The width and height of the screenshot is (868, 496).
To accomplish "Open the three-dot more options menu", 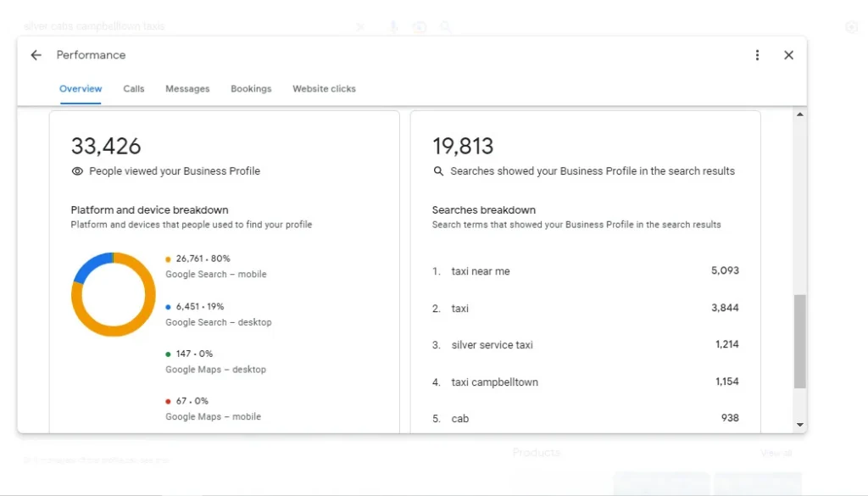I will (757, 55).
